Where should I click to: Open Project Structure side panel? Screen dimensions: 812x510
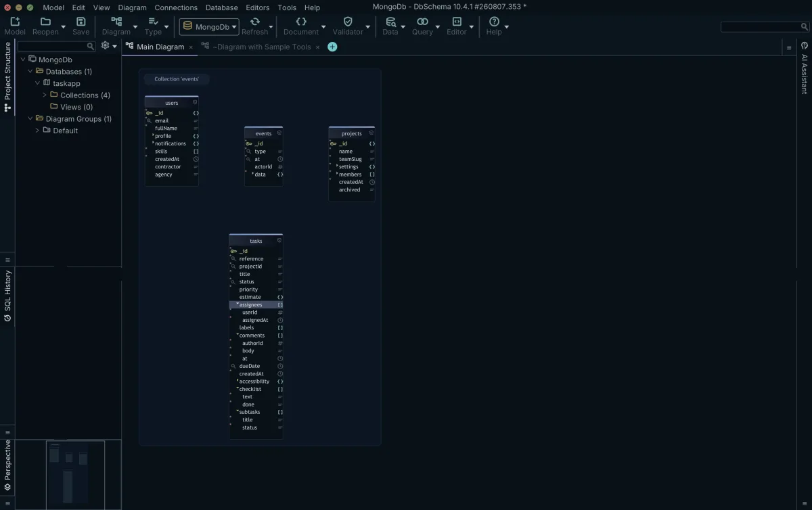[x=7, y=76]
